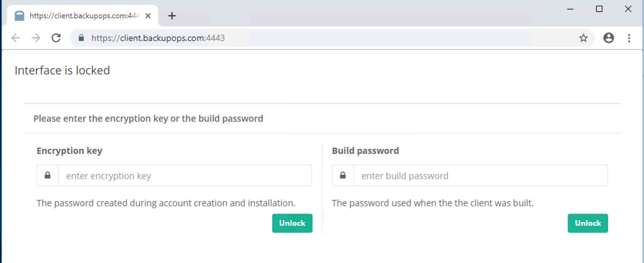Image resolution: width=644 pixels, height=263 pixels.
Task: Click lock icon beside encryption key field
Action: tap(48, 175)
